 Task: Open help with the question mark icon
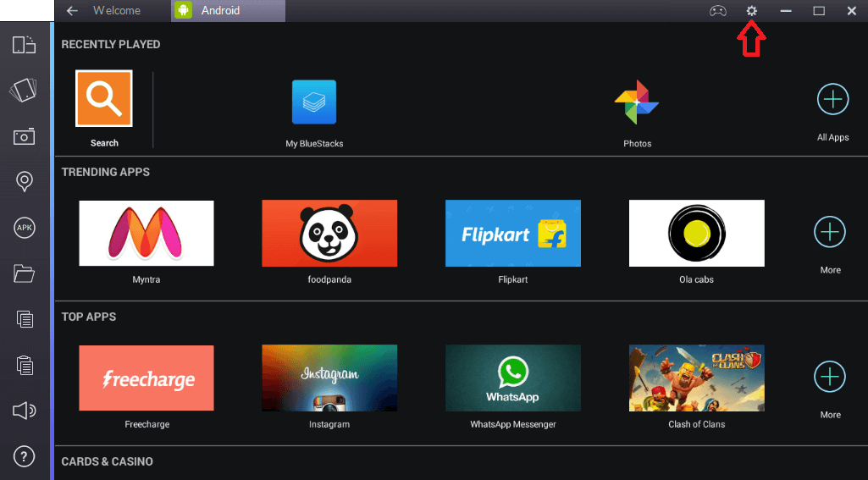[24, 456]
